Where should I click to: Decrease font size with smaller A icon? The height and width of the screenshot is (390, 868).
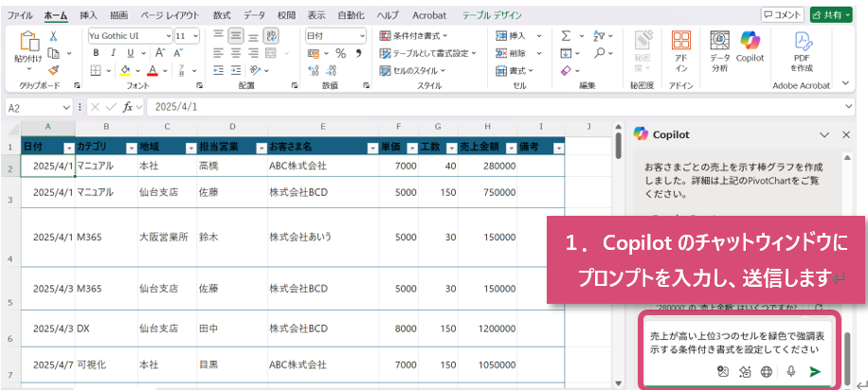tap(178, 53)
